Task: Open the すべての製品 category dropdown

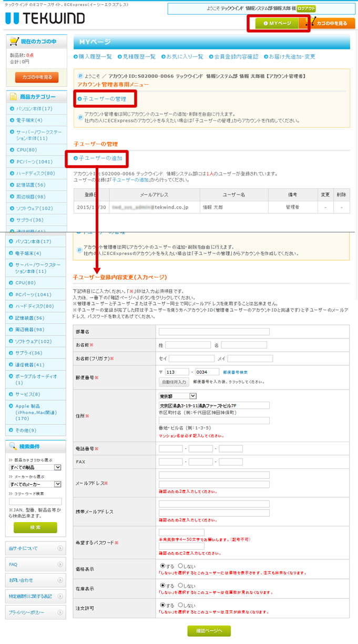Action: tap(35, 467)
